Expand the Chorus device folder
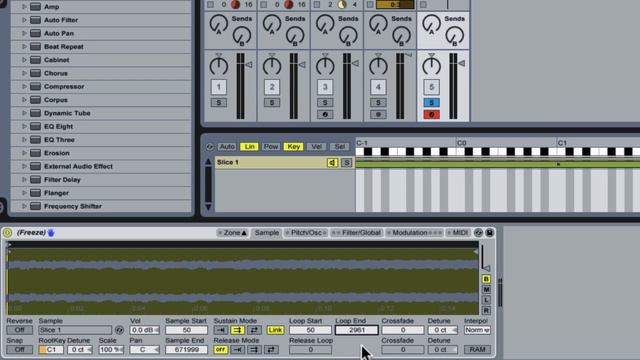 point(24,73)
